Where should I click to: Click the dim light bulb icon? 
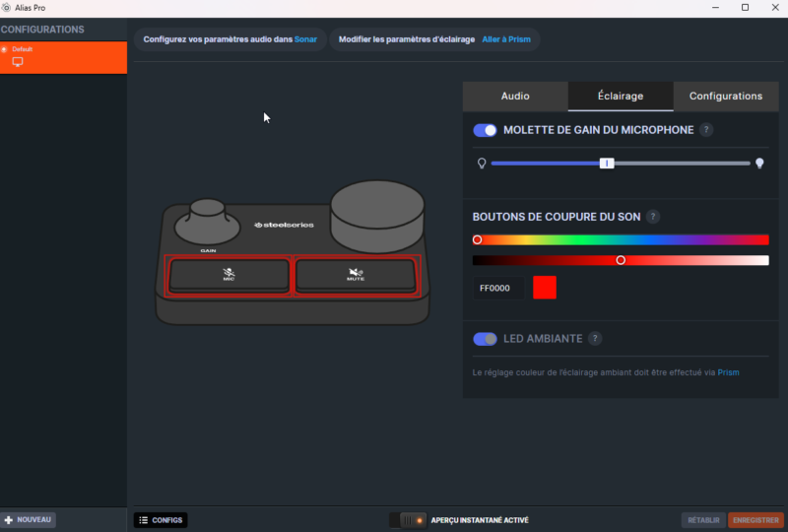[x=482, y=164]
